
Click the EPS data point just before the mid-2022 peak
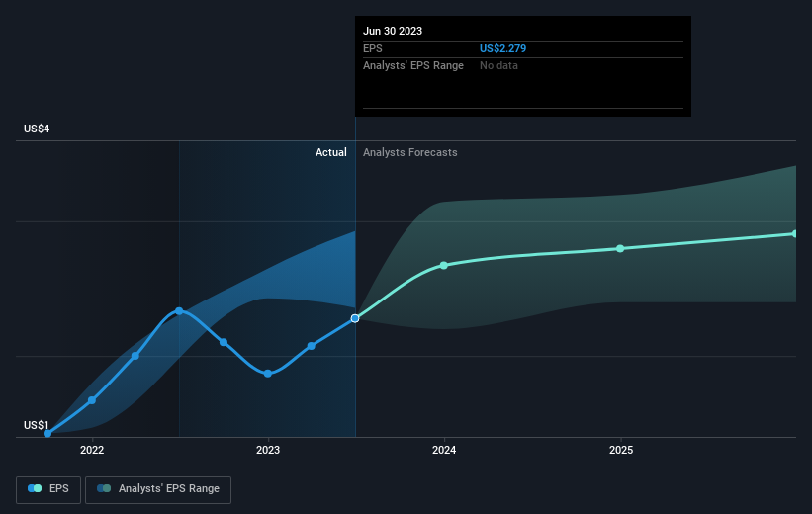point(135,356)
